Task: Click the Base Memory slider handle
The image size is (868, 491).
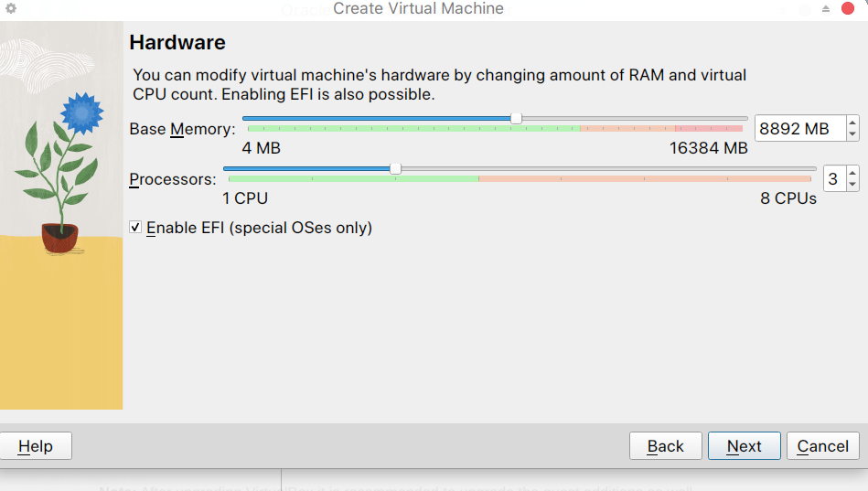Action: (x=516, y=119)
